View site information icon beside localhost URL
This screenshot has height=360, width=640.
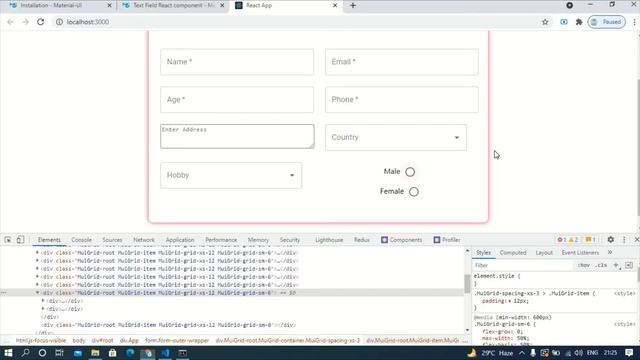(59, 22)
